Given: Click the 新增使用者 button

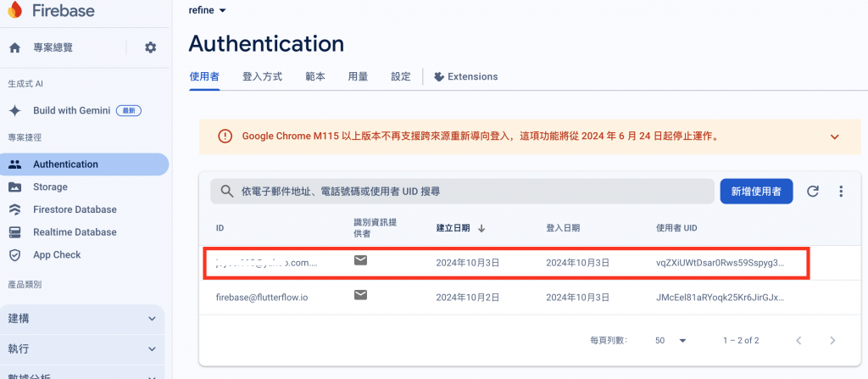Looking at the screenshot, I should [x=756, y=192].
